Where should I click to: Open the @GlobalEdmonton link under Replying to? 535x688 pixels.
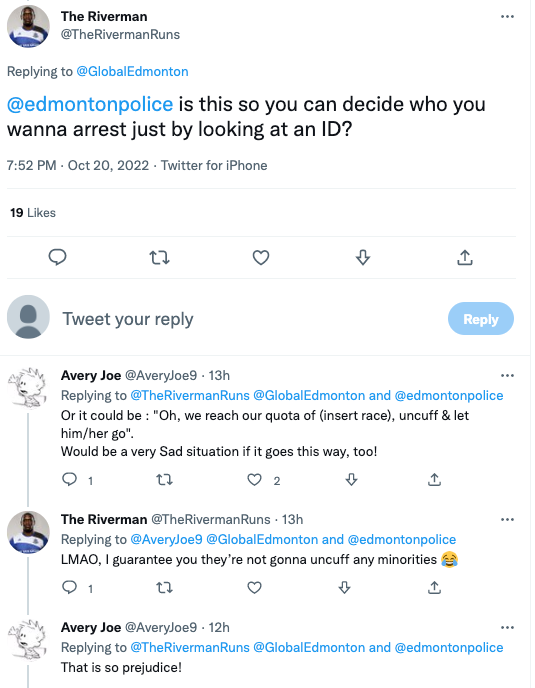click(x=133, y=72)
